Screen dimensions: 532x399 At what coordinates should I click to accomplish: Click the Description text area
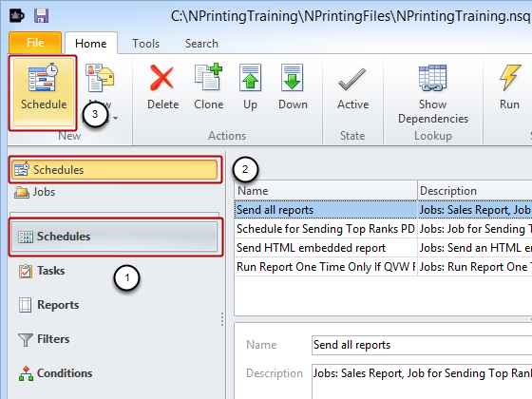422,381
